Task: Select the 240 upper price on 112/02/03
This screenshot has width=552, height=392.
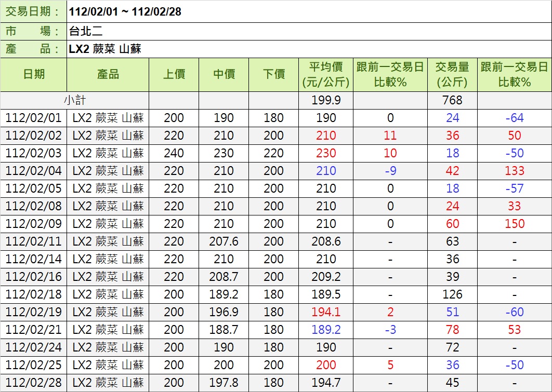Action: (174, 153)
